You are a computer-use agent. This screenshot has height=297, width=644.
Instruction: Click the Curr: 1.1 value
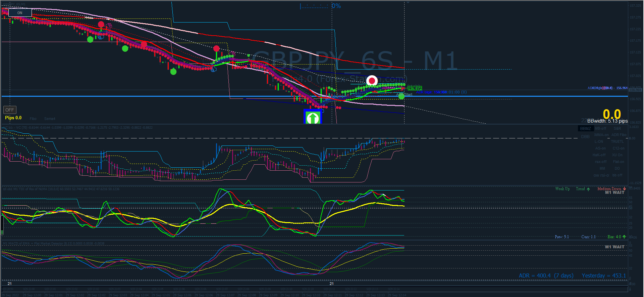tap(588, 237)
